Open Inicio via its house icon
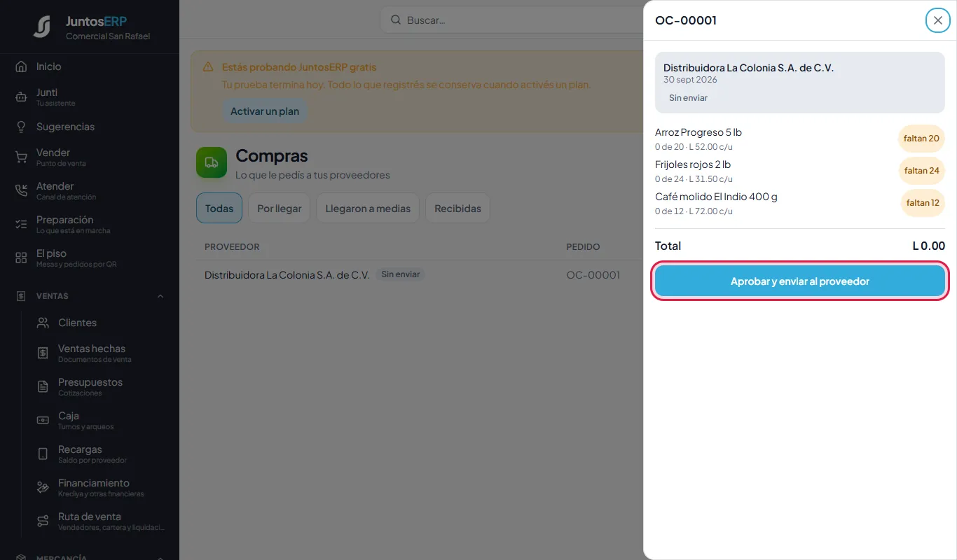Image resolution: width=957 pixels, height=560 pixels. 21,66
